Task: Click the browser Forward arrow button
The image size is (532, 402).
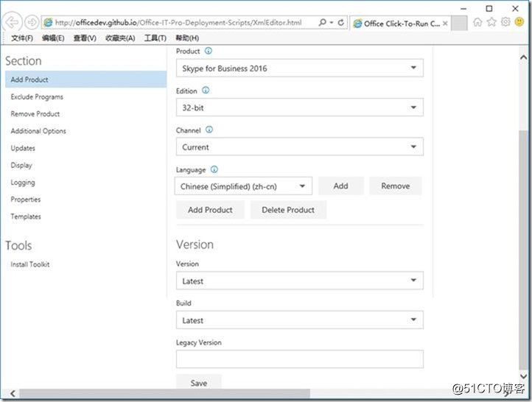Action: tap(32, 22)
